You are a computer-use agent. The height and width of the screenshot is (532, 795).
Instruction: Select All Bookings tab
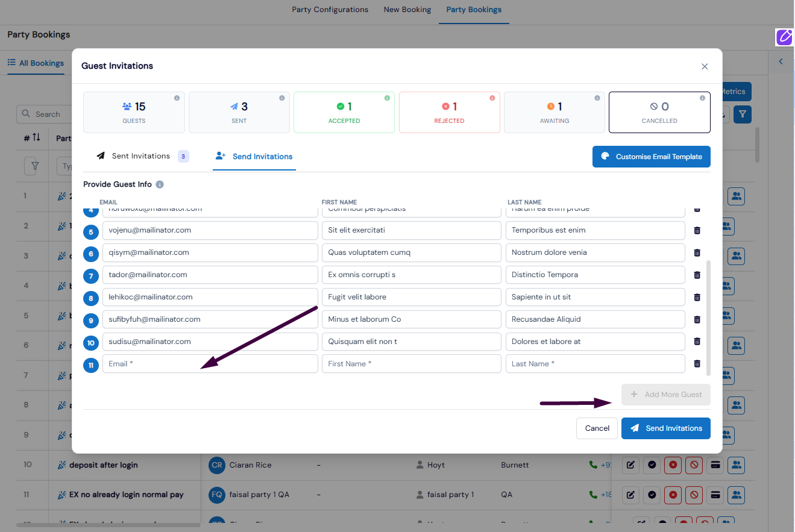(x=36, y=63)
